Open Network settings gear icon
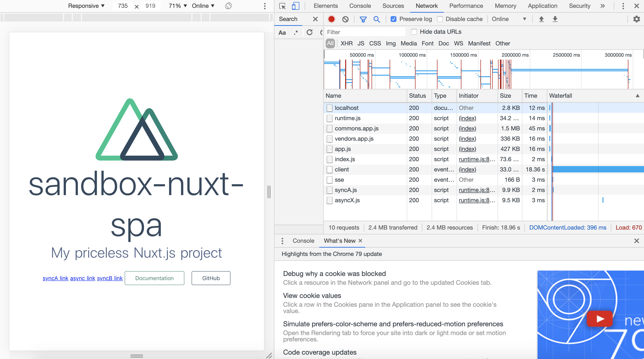The width and height of the screenshot is (644, 359). point(636,19)
